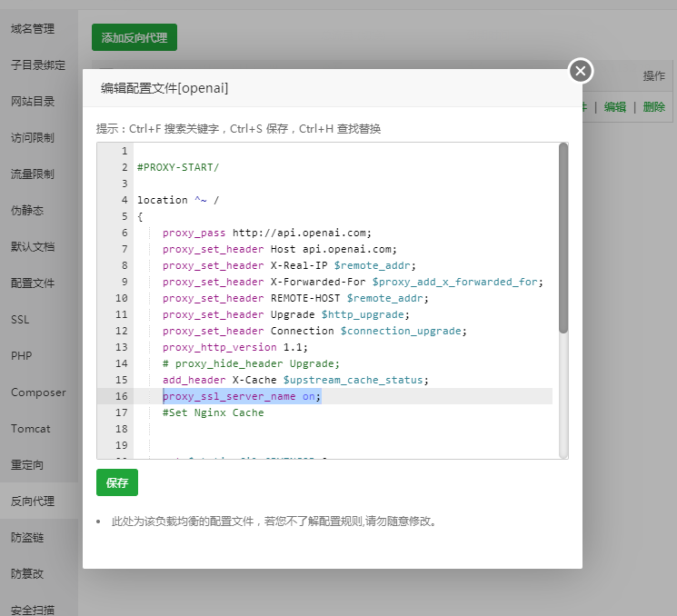Open the 网站目录 tab

(33, 102)
